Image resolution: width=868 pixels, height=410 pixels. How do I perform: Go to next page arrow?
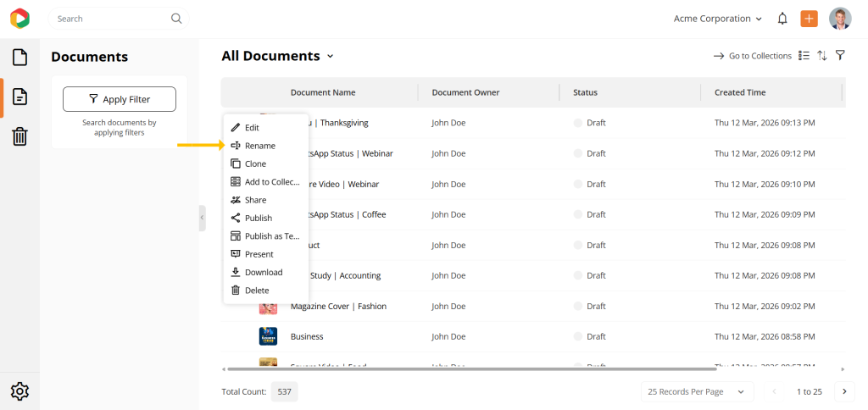(844, 391)
